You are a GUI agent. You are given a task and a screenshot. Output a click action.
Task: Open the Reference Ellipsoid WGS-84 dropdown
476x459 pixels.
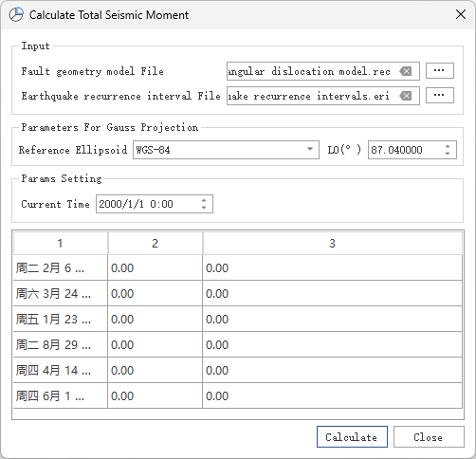(226, 150)
